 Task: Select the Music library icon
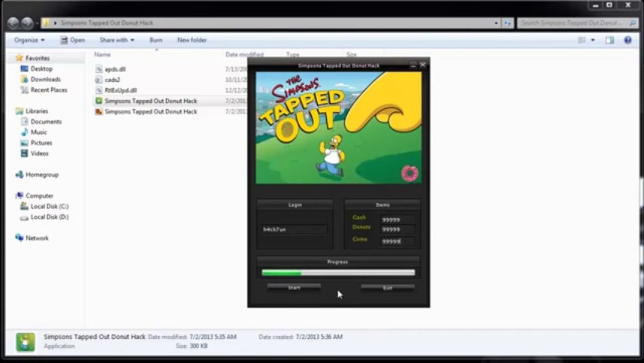coord(24,132)
